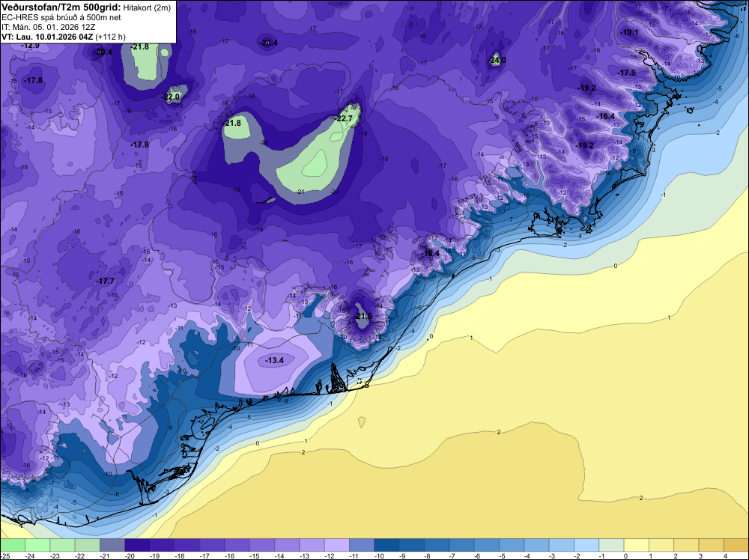
Task: Click the orange legend swatch labeled 4
Action: [736, 545]
